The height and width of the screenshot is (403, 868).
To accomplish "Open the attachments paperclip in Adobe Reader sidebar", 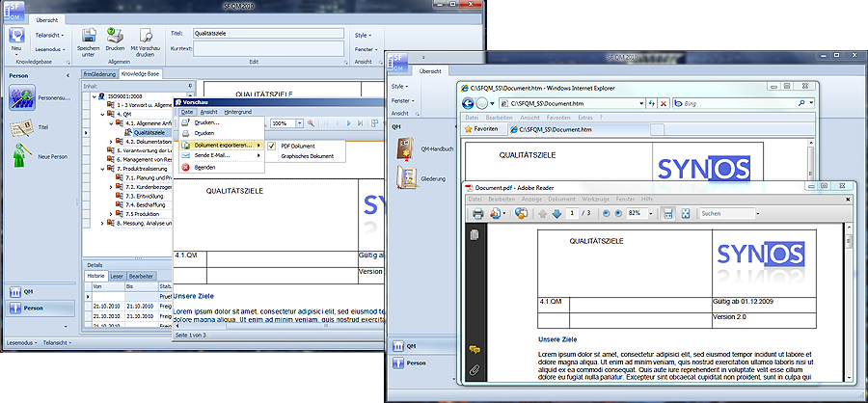I will coord(475,370).
